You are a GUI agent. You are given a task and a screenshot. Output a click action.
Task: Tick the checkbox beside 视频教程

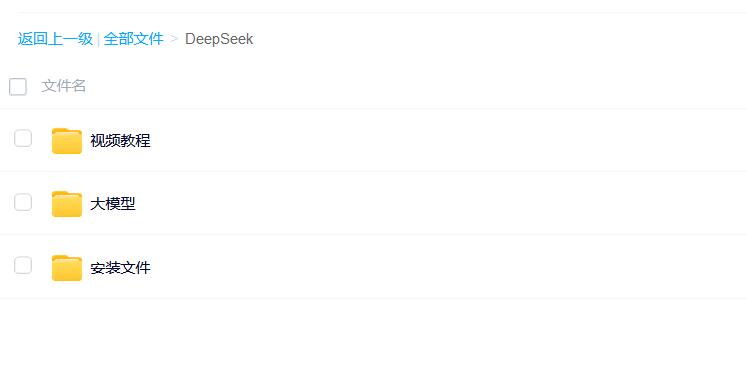[x=23, y=138]
